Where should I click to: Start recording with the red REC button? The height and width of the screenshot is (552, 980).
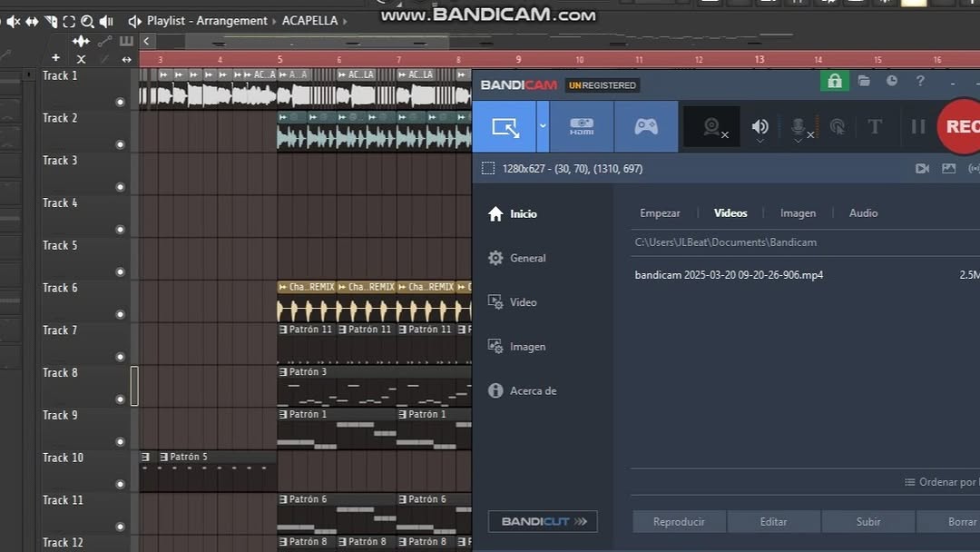(960, 126)
